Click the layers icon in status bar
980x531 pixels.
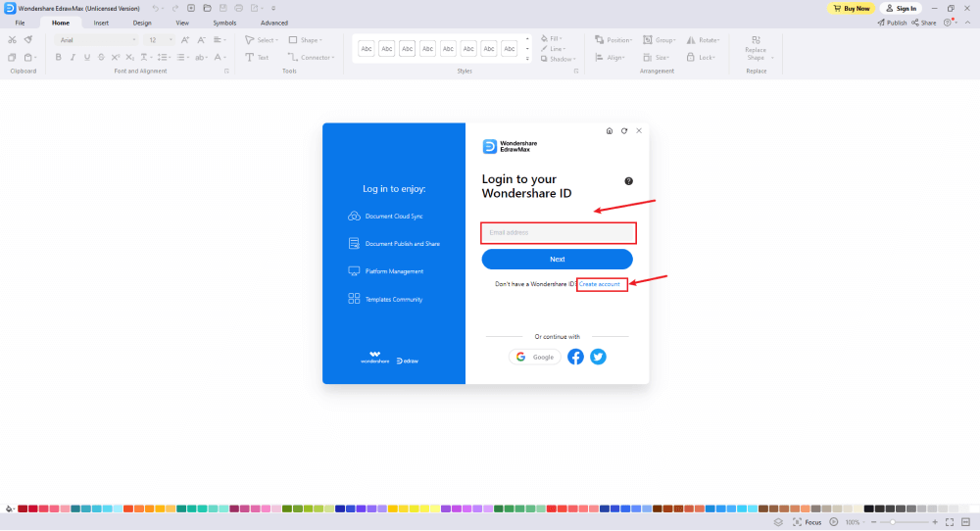pyautogui.click(x=778, y=522)
